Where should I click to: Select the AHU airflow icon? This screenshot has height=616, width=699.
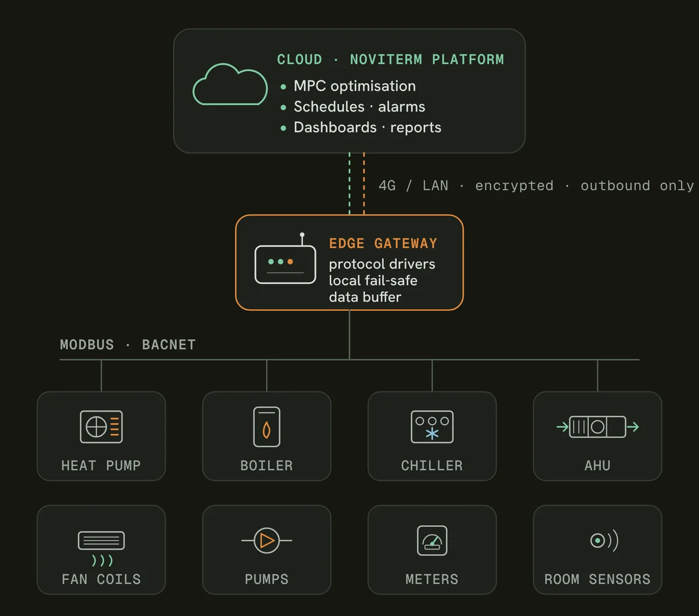pyautogui.click(x=597, y=427)
